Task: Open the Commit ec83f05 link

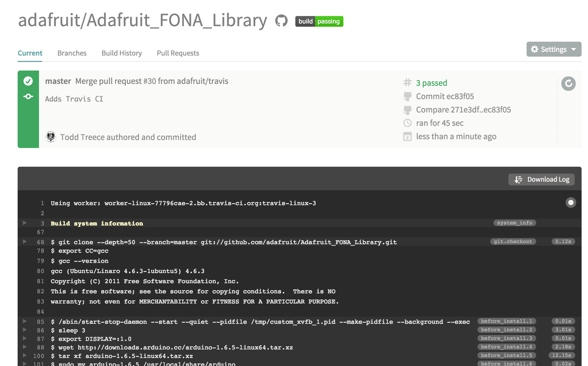Action: coord(445,96)
